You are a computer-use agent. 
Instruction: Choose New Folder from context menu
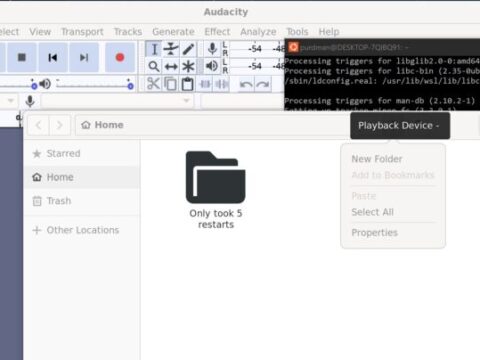point(377,159)
